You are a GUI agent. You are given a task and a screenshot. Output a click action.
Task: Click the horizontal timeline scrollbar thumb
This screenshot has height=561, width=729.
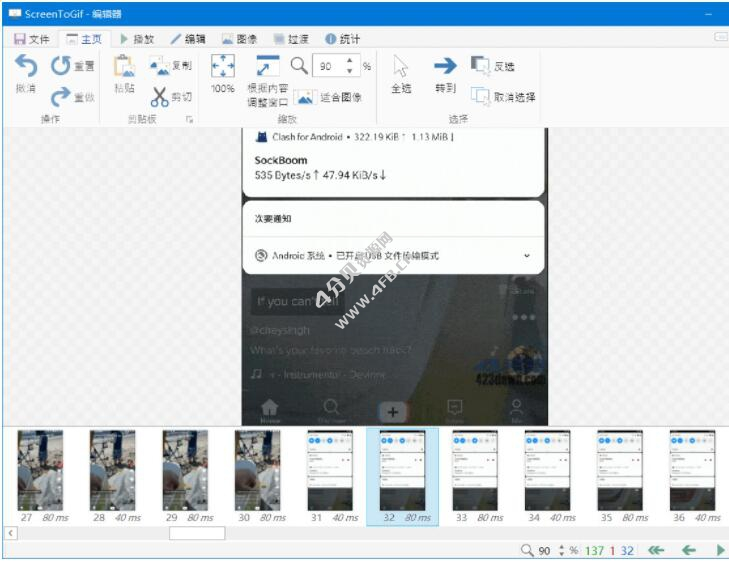click(x=197, y=533)
